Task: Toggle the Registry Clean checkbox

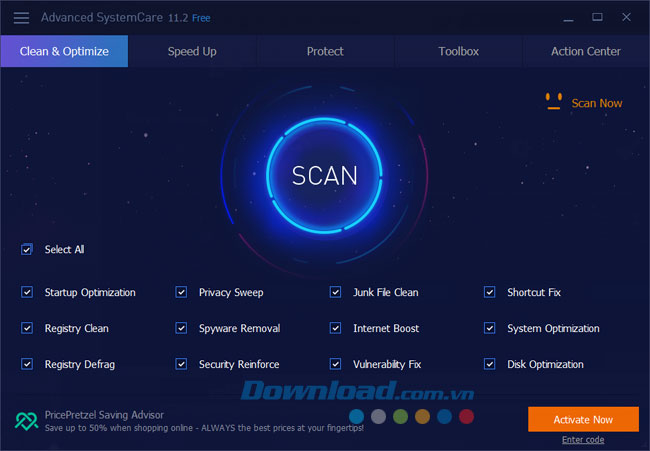Action: pos(27,328)
